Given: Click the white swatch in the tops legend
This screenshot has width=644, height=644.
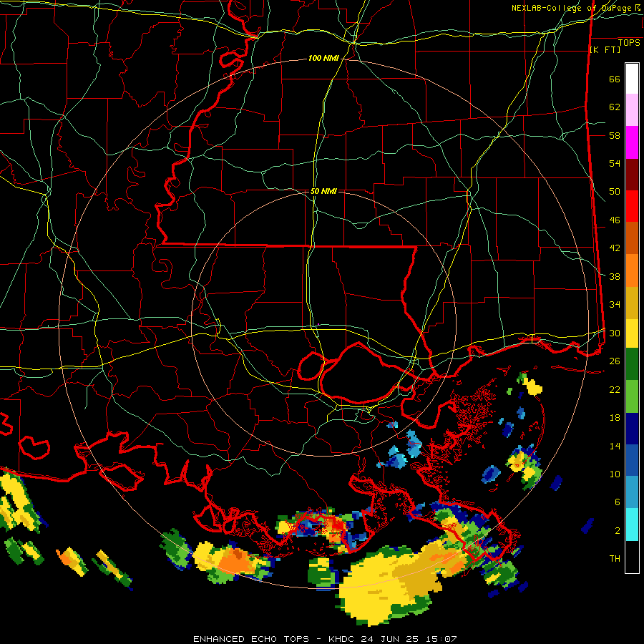Looking at the screenshot, I should point(632,79).
